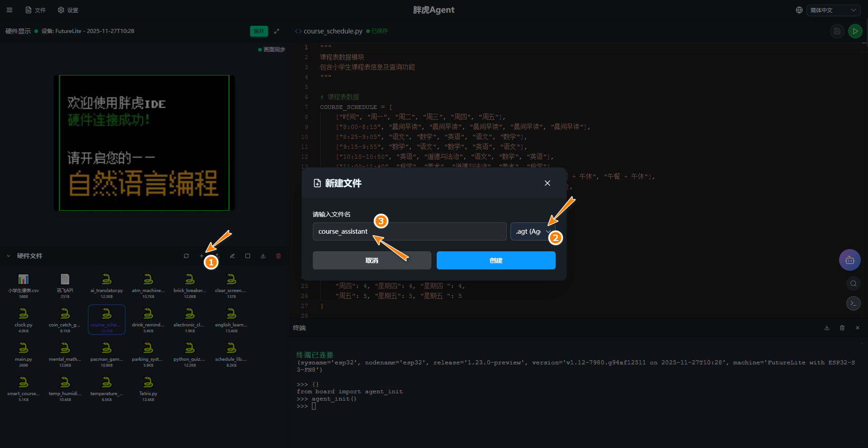This screenshot has height=448, width=868.
Task: Toggle the select-all square in files toolbar
Action: [x=248, y=256]
